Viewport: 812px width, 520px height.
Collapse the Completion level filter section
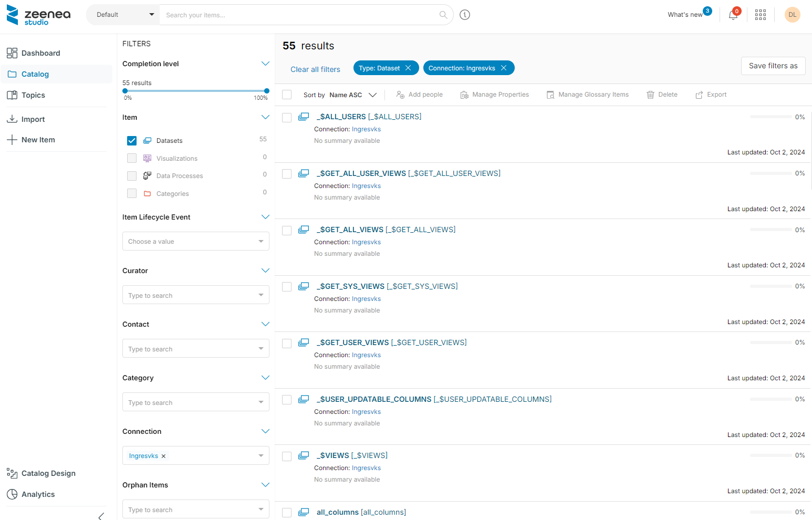(x=265, y=64)
